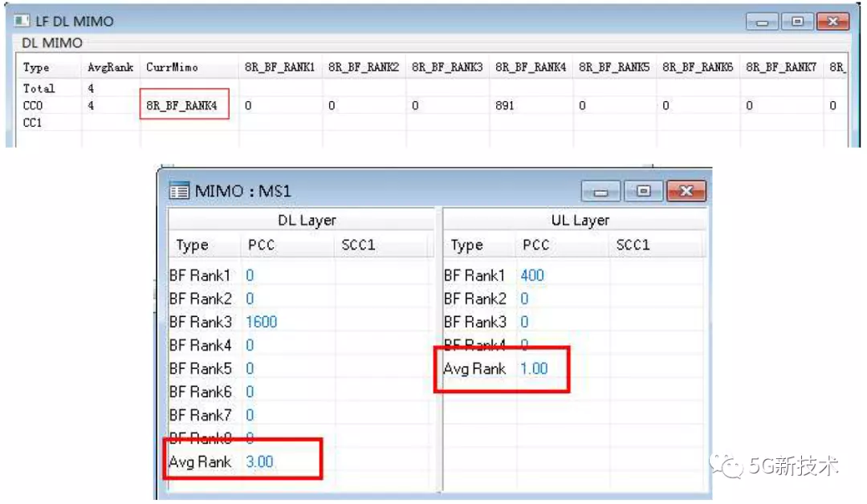The width and height of the screenshot is (867, 504).
Task: Click the Type header under UL Layer
Action: pyautogui.click(x=466, y=245)
